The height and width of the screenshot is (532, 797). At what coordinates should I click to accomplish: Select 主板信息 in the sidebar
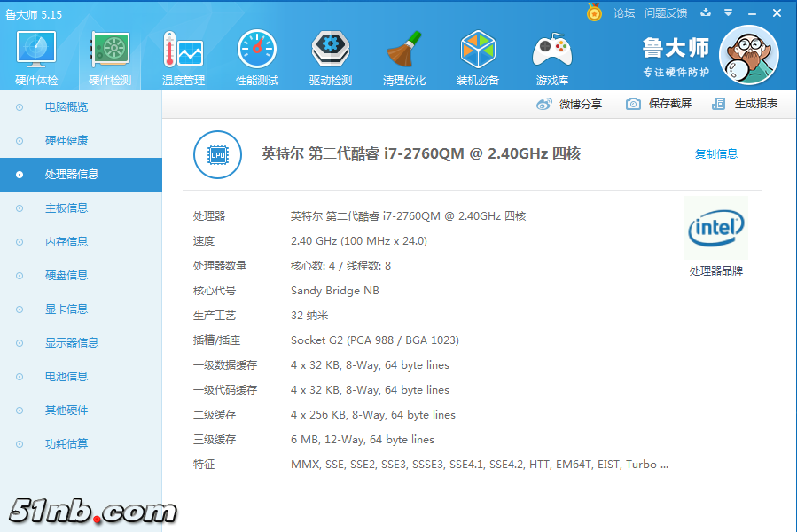66,208
